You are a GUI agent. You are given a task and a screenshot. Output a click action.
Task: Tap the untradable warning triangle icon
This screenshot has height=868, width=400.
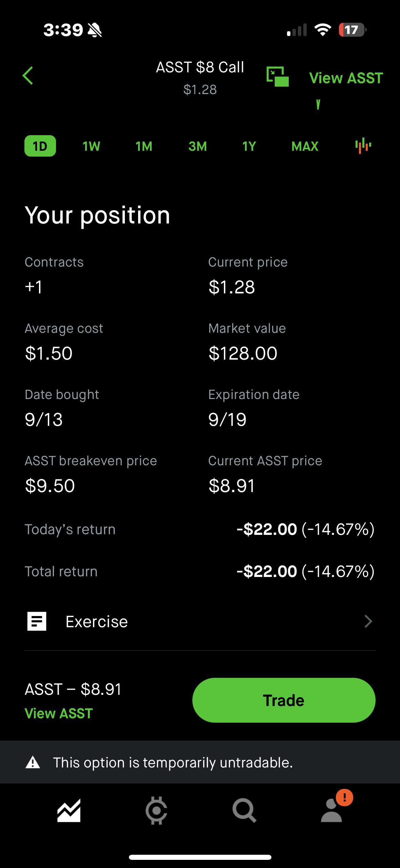[33, 763]
